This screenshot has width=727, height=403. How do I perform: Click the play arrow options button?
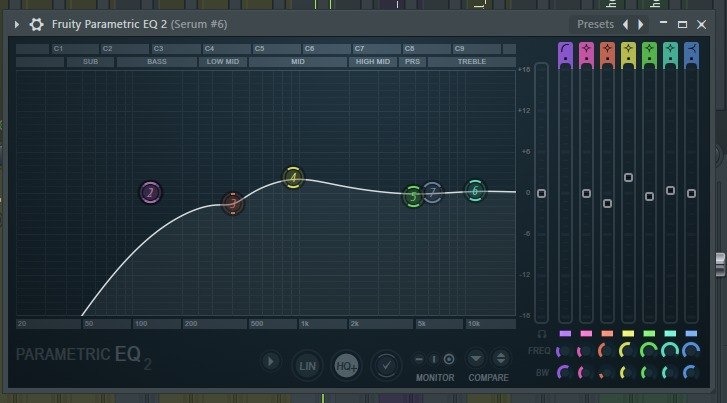[270, 361]
